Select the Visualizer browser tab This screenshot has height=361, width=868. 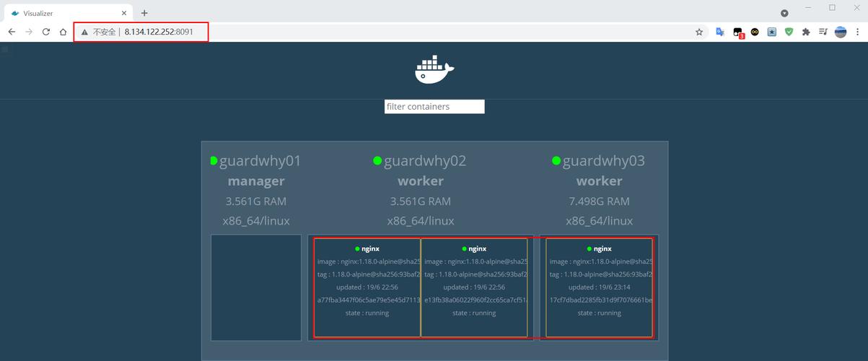point(69,13)
